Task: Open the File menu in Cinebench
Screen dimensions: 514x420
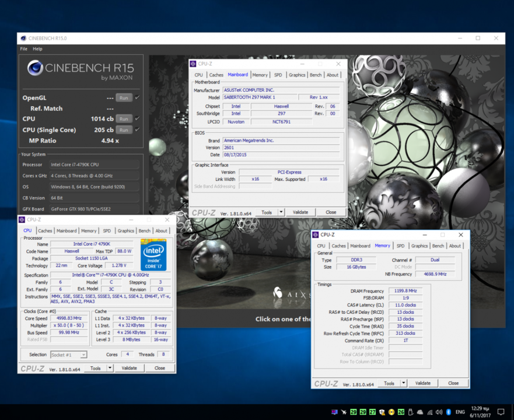Action: [x=23, y=49]
